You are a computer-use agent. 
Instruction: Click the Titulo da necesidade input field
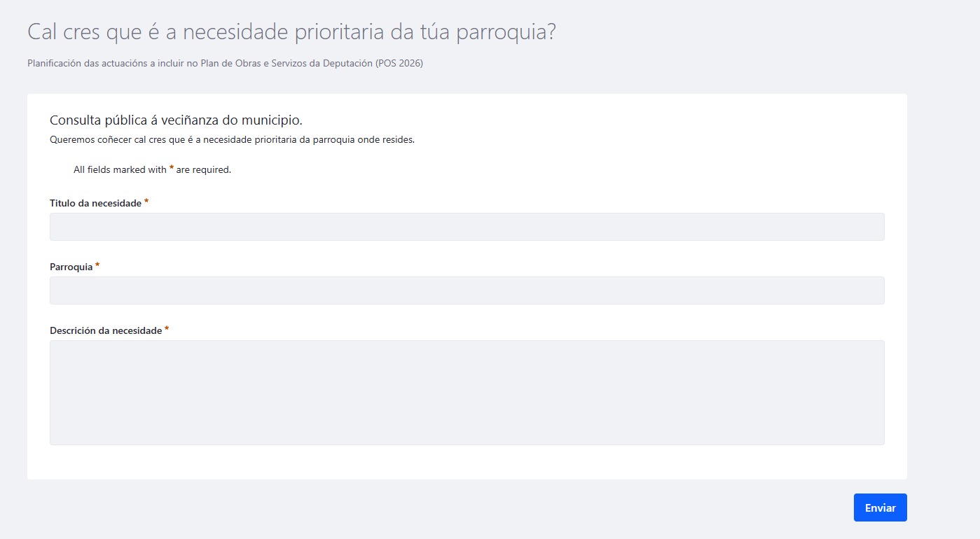coord(467,227)
